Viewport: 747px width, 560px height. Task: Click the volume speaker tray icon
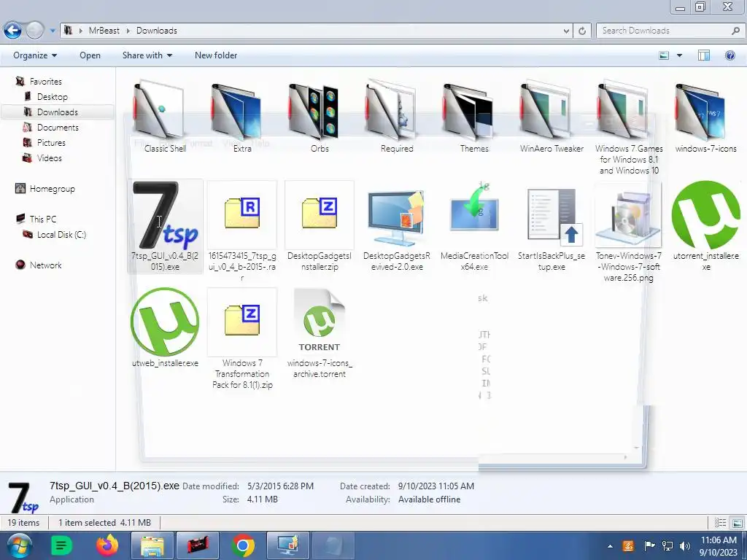(684, 546)
